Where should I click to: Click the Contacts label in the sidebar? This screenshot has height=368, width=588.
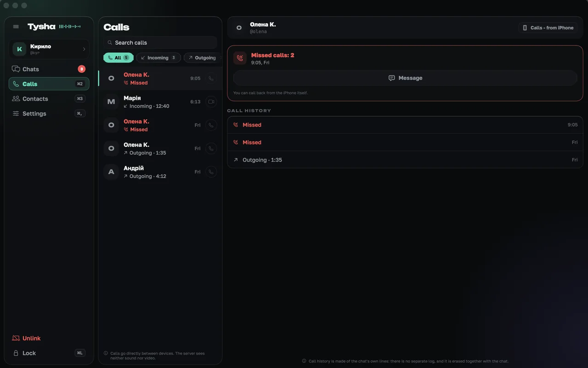[35, 99]
